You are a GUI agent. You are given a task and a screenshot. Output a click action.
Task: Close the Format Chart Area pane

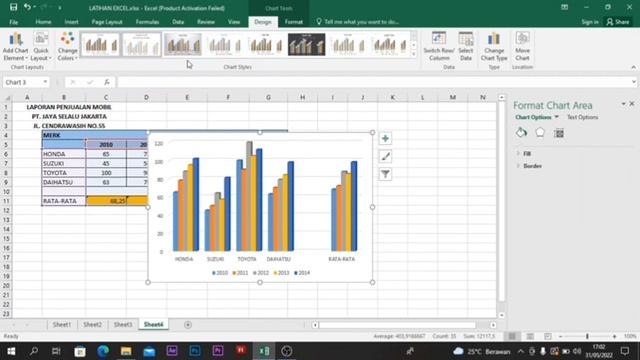pyautogui.click(x=632, y=104)
